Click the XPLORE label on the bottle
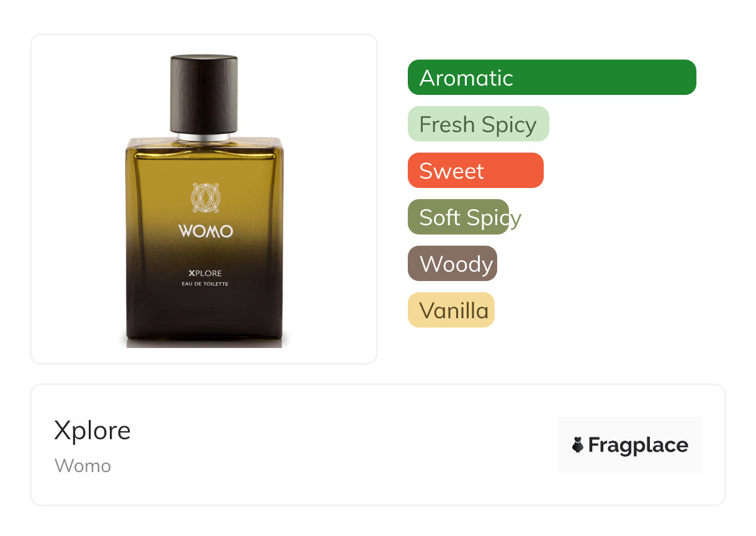The height and width of the screenshot is (536, 756). click(205, 273)
